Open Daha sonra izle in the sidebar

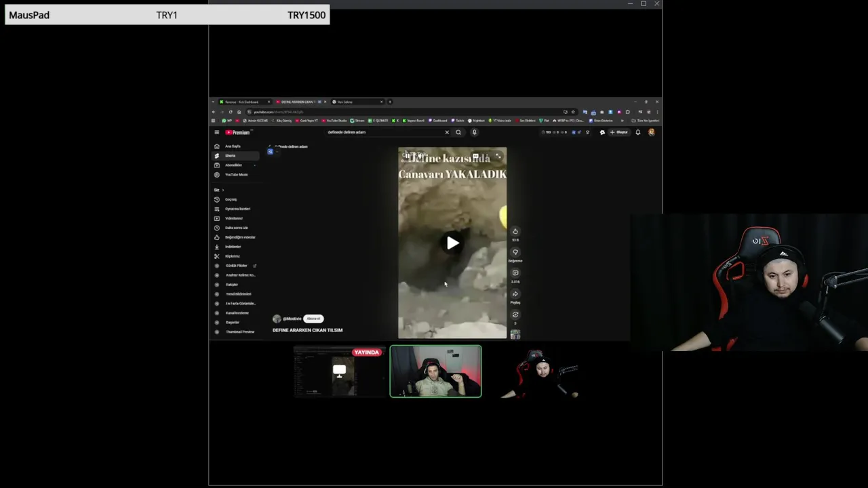[x=235, y=228]
